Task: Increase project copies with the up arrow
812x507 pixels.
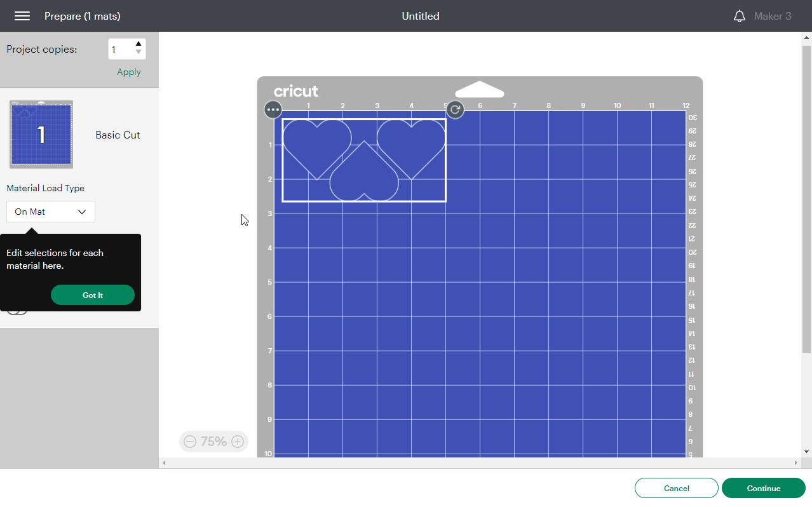Action: click(x=138, y=44)
